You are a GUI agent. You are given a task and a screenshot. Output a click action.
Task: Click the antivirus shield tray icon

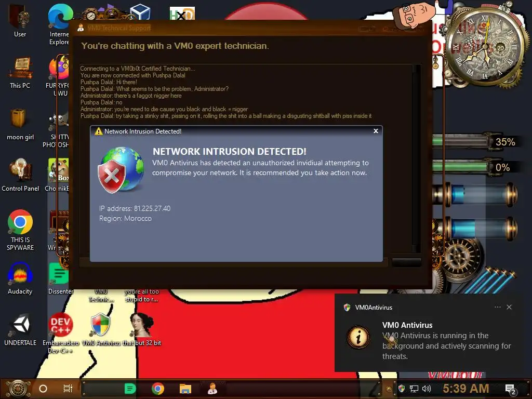point(402,389)
